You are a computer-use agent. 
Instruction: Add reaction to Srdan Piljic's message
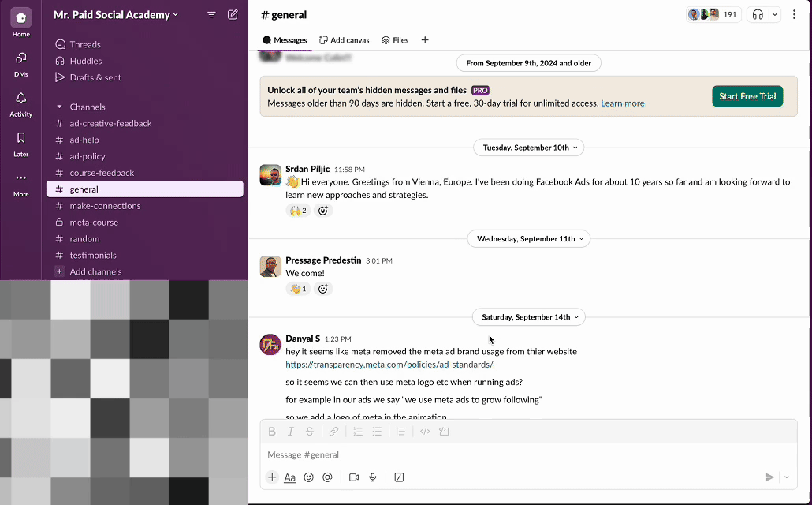[x=323, y=211]
